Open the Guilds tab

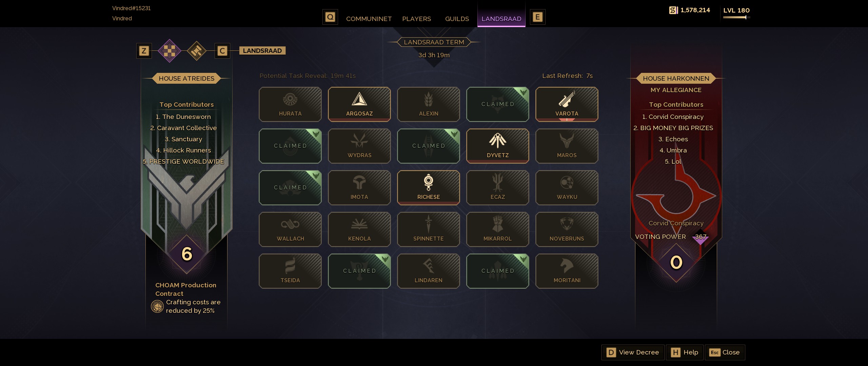click(x=457, y=19)
